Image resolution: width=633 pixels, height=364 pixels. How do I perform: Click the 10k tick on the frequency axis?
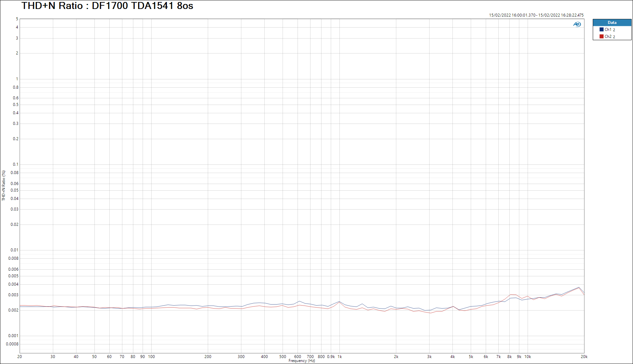click(x=528, y=357)
